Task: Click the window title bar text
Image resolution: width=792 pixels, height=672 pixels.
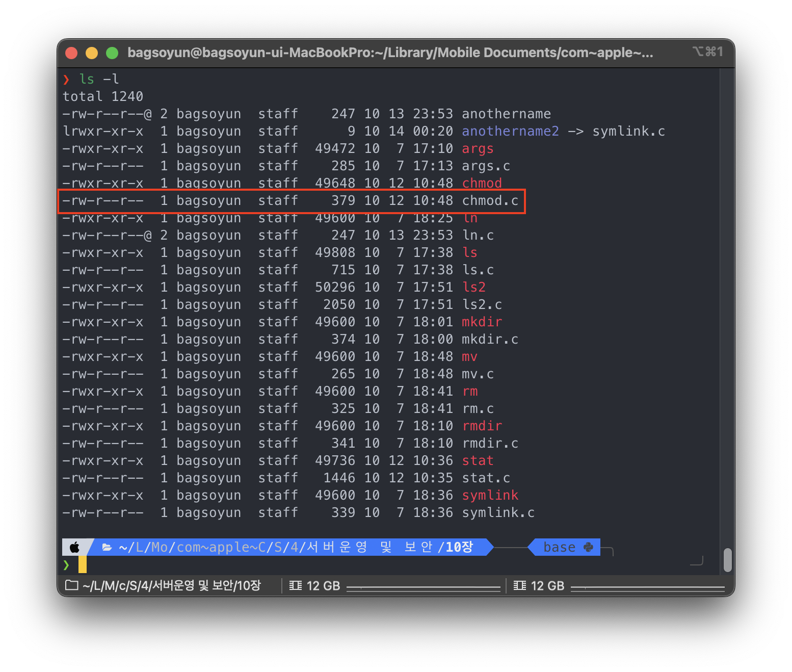Action: tap(390, 53)
